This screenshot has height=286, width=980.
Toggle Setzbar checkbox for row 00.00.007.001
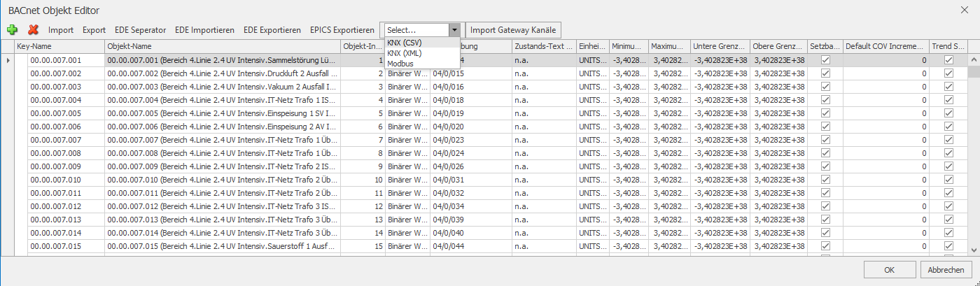tap(825, 60)
